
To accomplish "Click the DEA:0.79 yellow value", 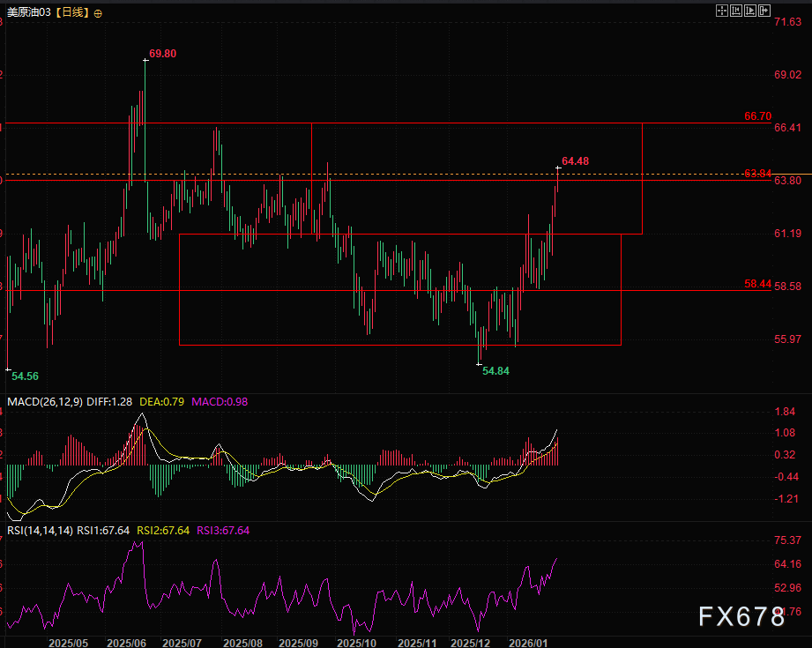I will tap(161, 401).
